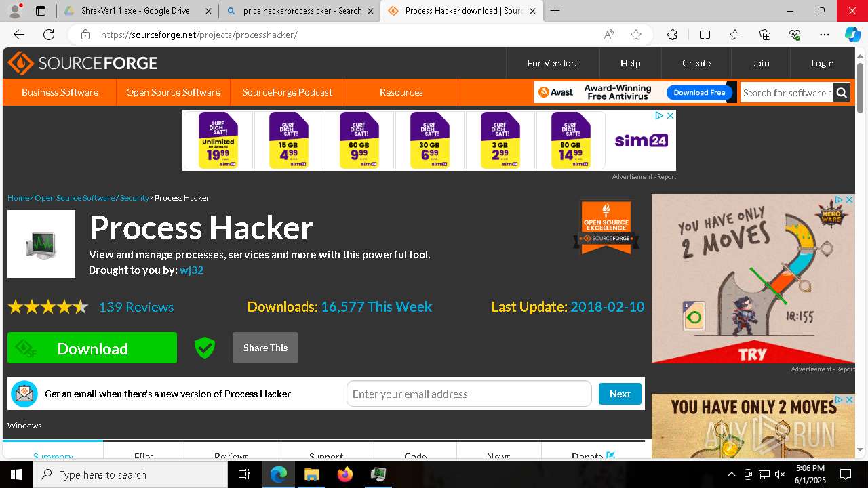Add page to favorites with star icon
Image resolution: width=868 pixels, height=488 pixels.
pos(635,35)
